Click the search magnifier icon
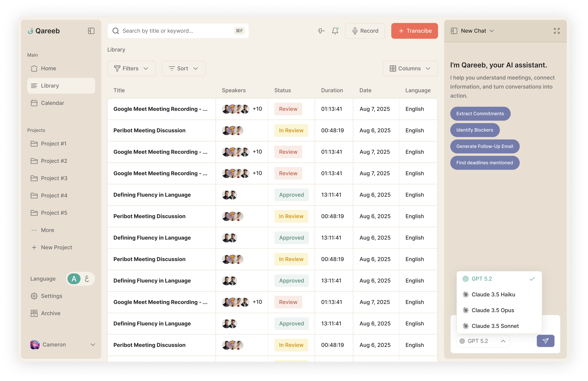 coord(116,31)
